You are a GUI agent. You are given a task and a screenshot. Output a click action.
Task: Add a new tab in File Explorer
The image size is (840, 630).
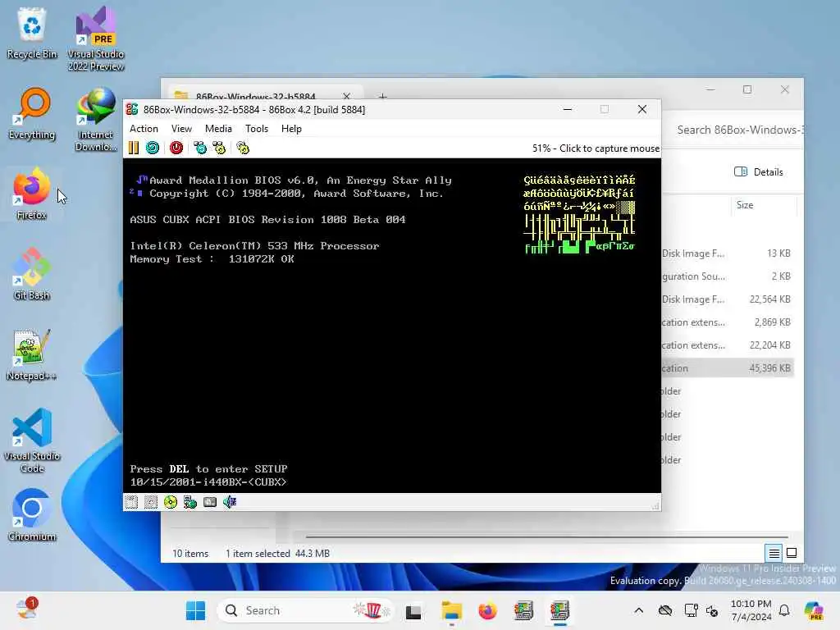[382, 97]
